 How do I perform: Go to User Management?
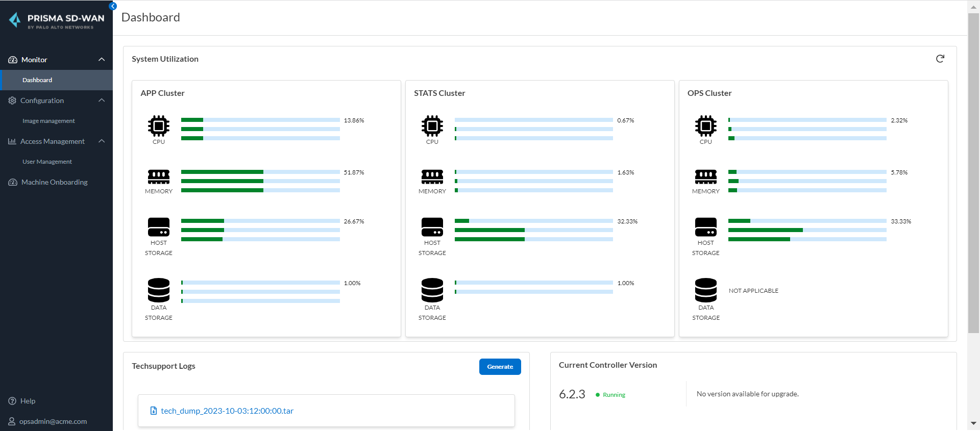point(47,162)
